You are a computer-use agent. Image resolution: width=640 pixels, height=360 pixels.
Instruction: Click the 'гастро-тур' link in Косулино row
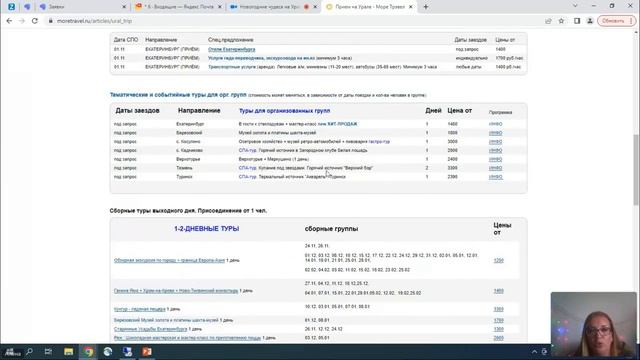tap(379, 142)
